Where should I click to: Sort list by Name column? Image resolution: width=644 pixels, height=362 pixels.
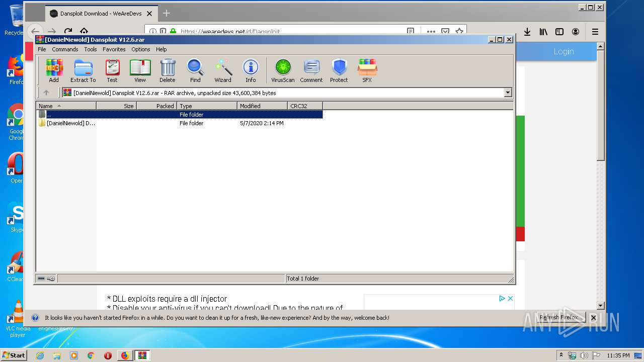66,106
